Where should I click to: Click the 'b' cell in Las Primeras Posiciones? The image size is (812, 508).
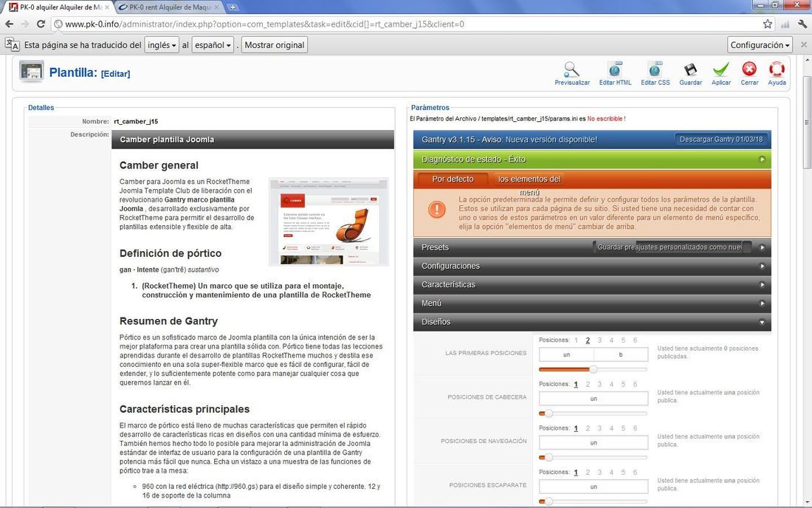click(x=621, y=354)
